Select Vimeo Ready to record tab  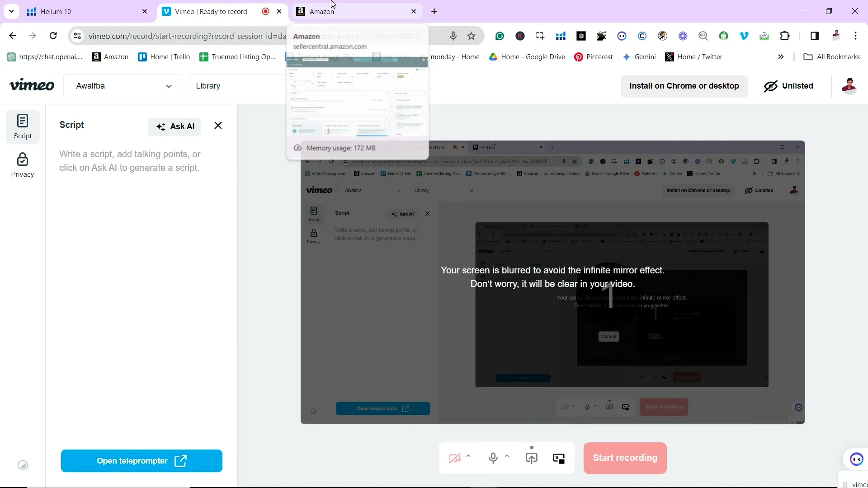(222, 12)
